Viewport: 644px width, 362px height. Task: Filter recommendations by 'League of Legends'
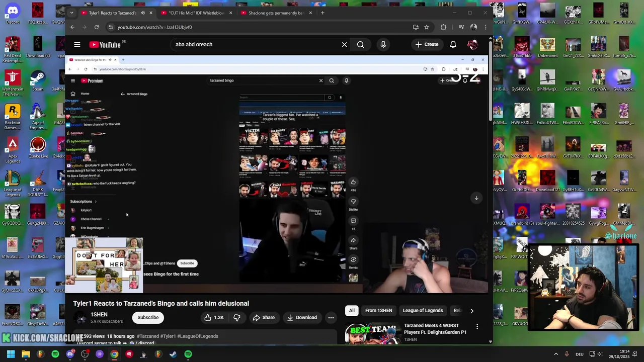point(423,311)
